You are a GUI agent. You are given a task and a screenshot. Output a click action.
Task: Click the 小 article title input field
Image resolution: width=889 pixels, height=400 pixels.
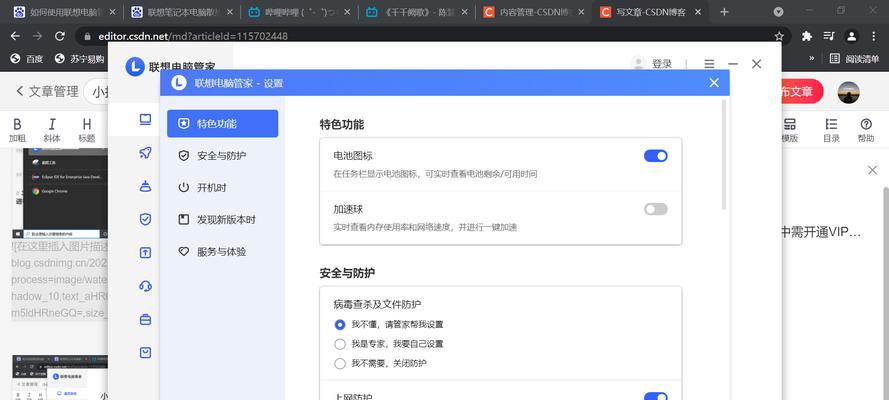[x=96, y=91]
